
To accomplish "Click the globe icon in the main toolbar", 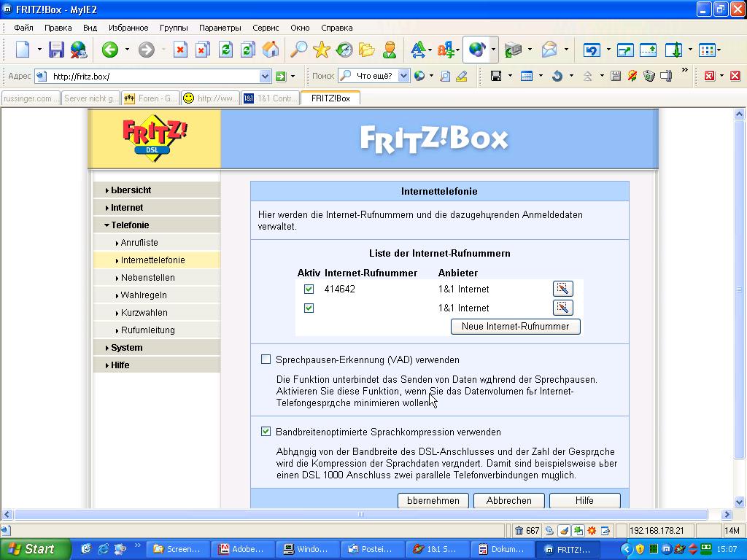I will point(477,50).
